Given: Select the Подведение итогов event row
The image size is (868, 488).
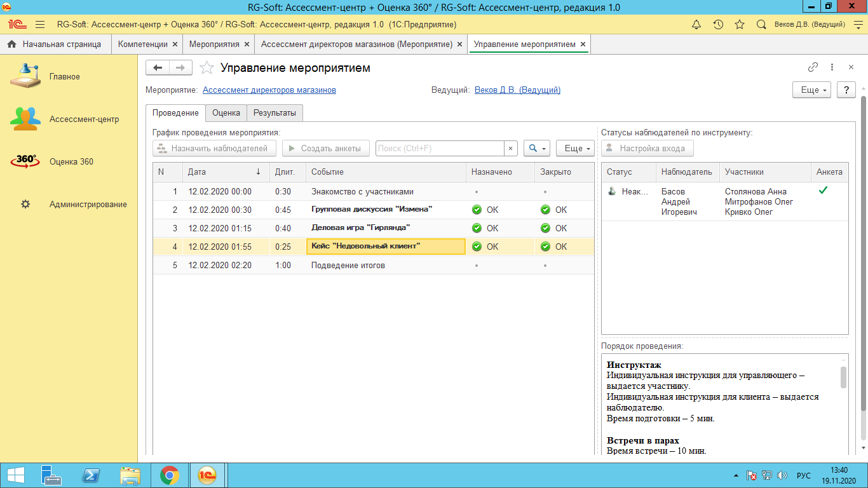Looking at the screenshot, I should pos(374,265).
